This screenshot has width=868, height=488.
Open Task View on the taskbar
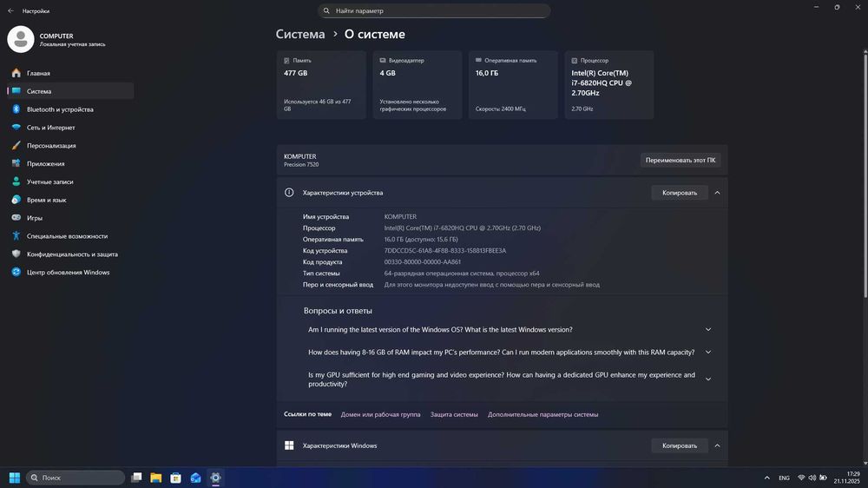136,478
